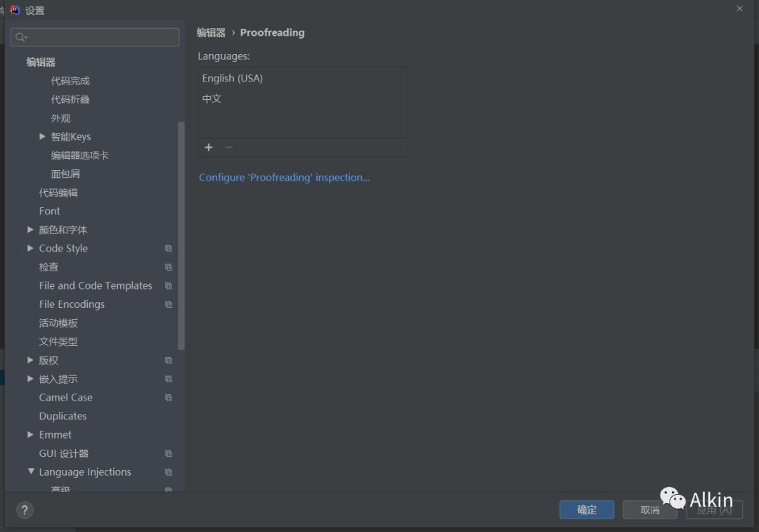Open the 版权 settings page
Viewport: 759px width, 532px height.
(x=48, y=360)
